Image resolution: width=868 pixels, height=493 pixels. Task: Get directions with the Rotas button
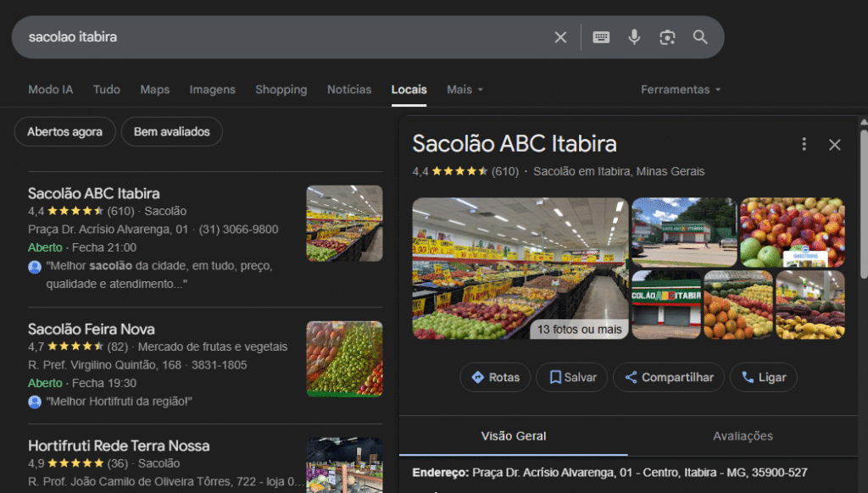pos(495,378)
